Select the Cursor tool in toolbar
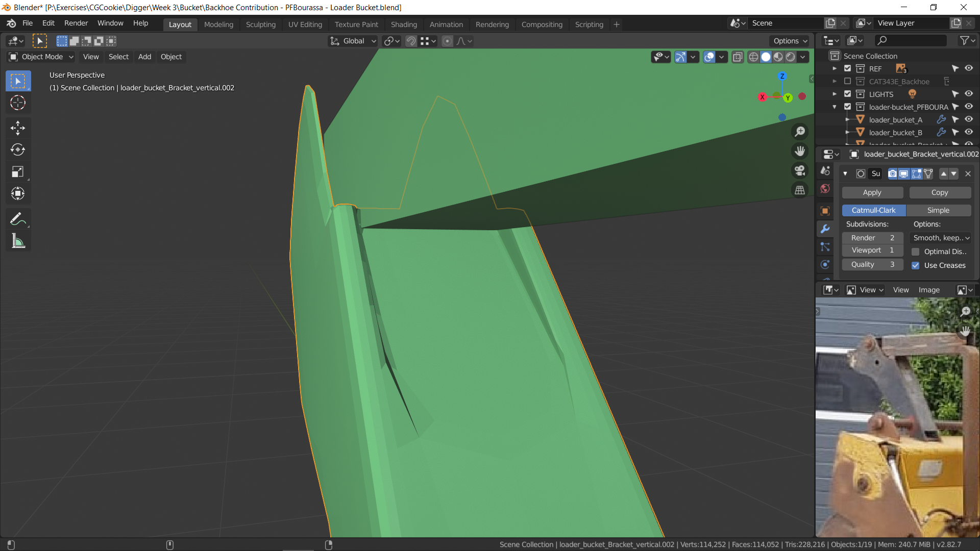This screenshot has height=551, width=980. (x=18, y=103)
